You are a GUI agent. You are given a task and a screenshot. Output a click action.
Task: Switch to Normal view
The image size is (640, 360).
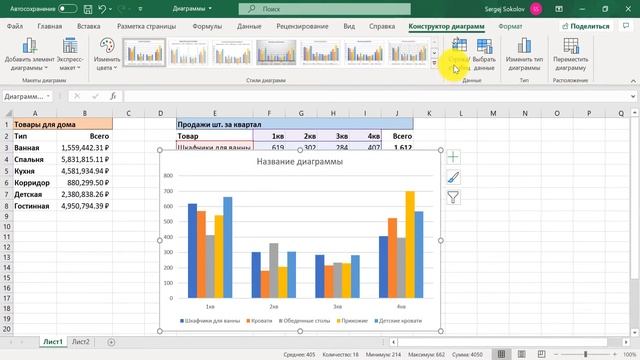501,354
